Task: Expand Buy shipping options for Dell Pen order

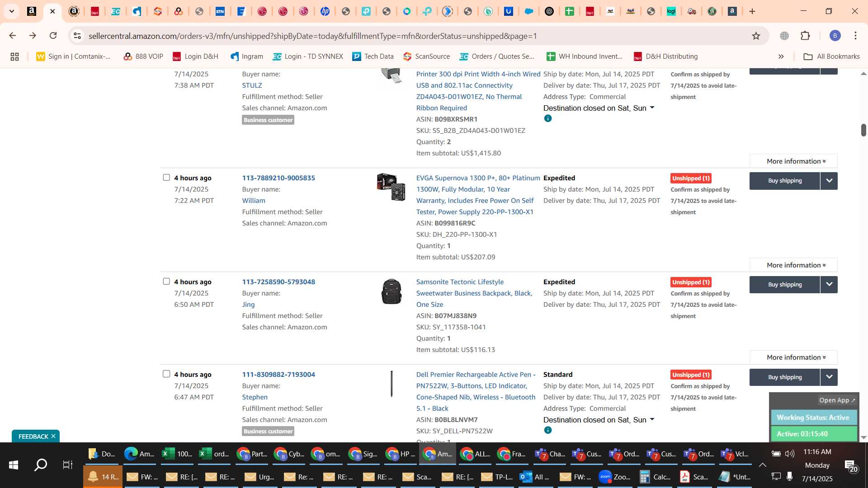Action: [829, 377]
